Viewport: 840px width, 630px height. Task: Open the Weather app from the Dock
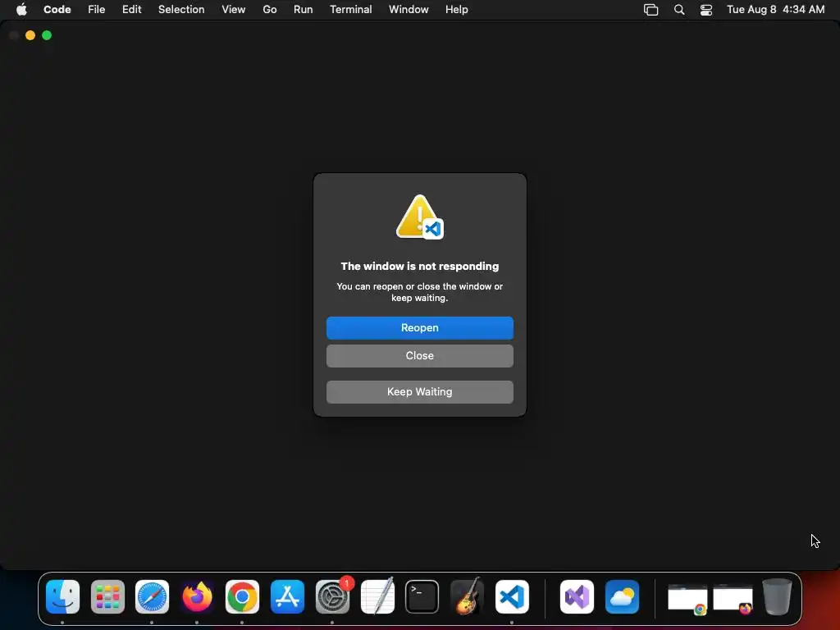pyautogui.click(x=622, y=597)
